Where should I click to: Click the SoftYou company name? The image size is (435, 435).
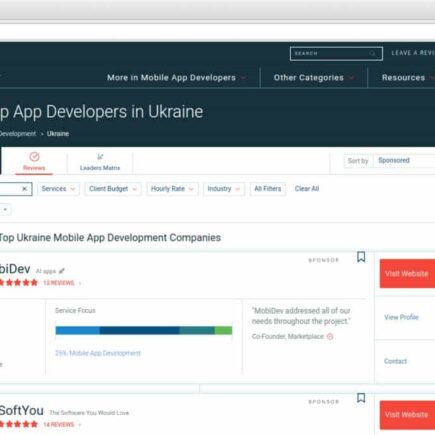tap(21, 410)
